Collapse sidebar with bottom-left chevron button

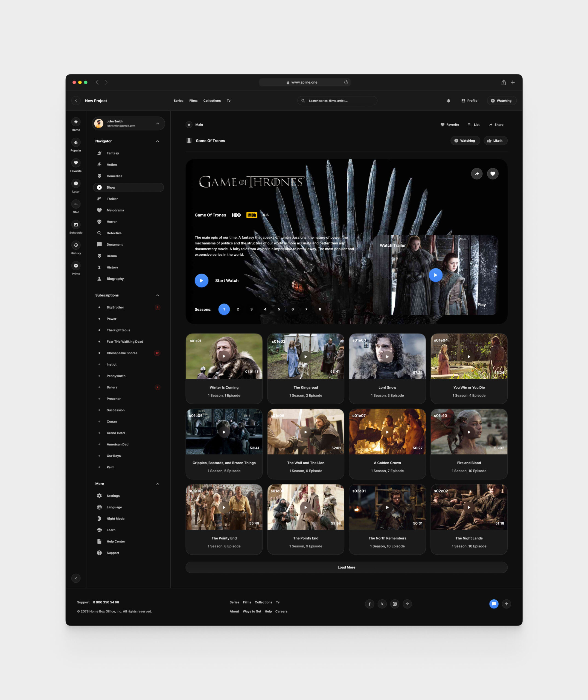(76, 578)
